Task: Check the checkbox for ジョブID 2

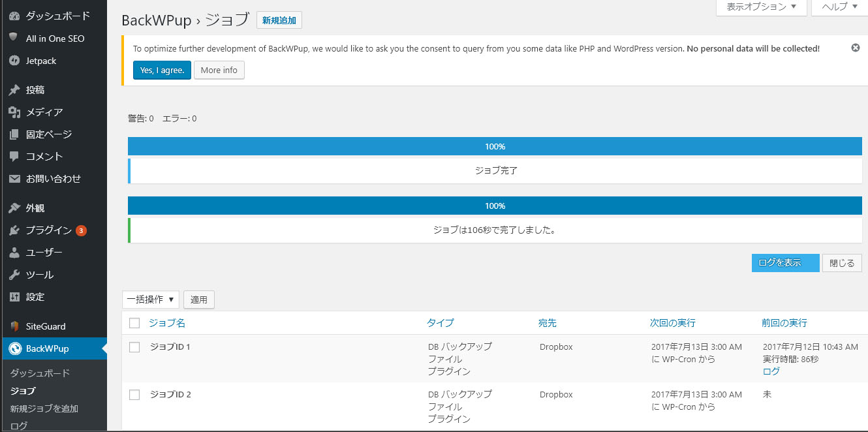Action: point(134,395)
